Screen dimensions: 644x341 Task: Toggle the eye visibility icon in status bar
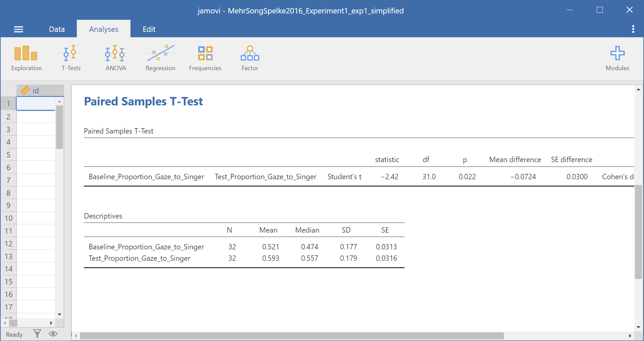pyautogui.click(x=53, y=334)
